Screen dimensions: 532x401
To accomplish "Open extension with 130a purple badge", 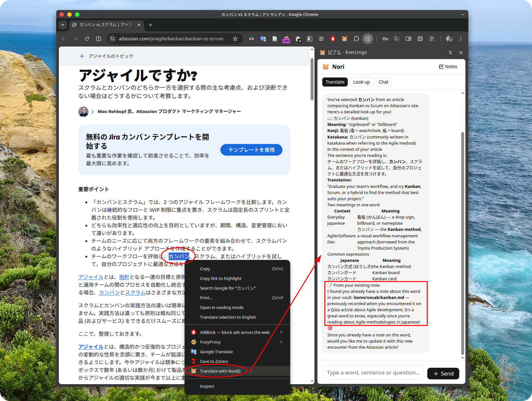I will click(x=286, y=39).
